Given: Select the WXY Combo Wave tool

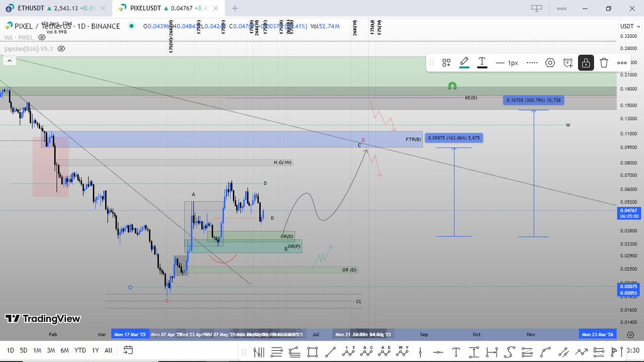Looking at the screenshot, I should pos(401,352).
